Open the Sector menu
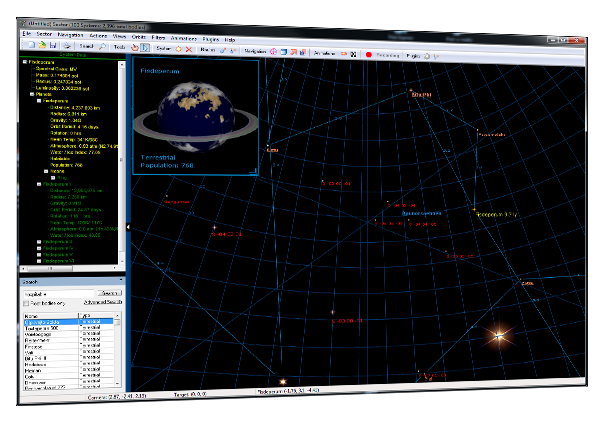This screenshot has width=596, height=425. (44, 34)
